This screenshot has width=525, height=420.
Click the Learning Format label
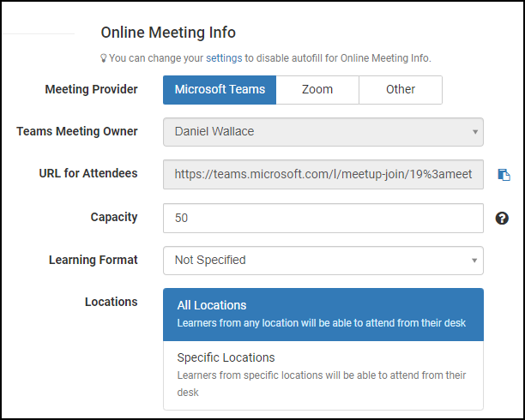pyautogui.click(x=94, y=260)
